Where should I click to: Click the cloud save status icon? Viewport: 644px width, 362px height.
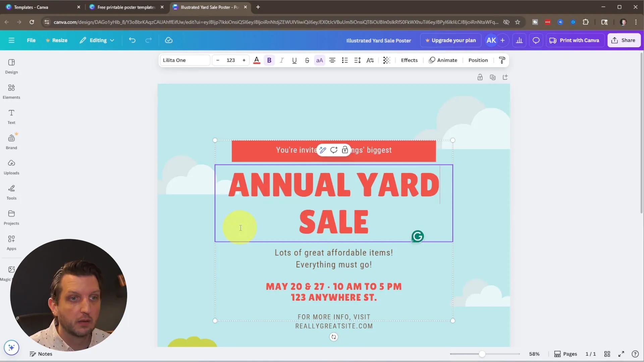pos(169,40)
